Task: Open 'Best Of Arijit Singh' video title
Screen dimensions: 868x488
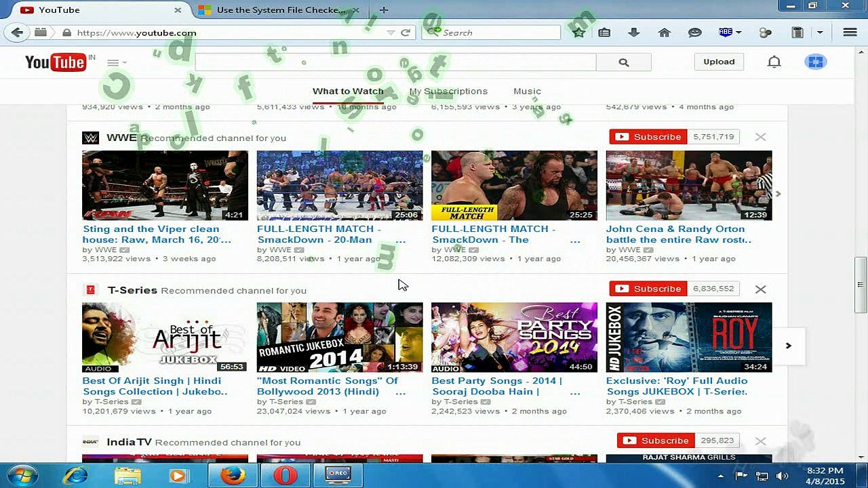Action: (155, 386)
